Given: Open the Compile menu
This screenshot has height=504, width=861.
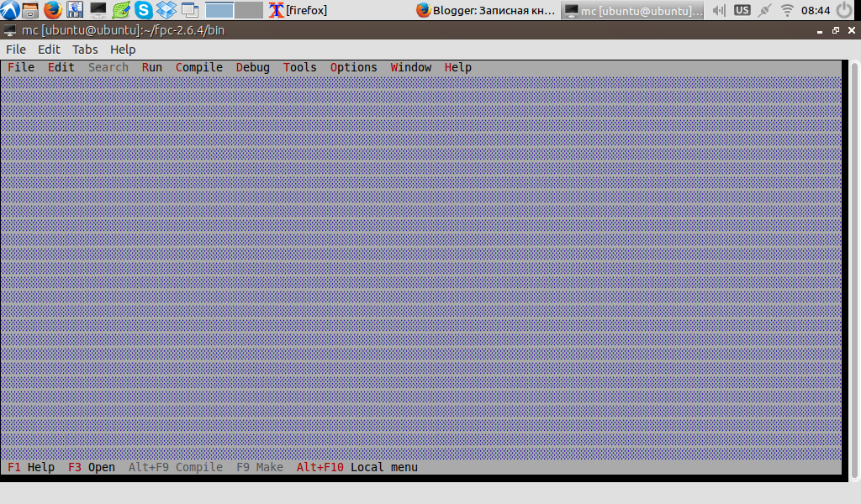Looking at the screenshot, I should click(x=198, y=67).
